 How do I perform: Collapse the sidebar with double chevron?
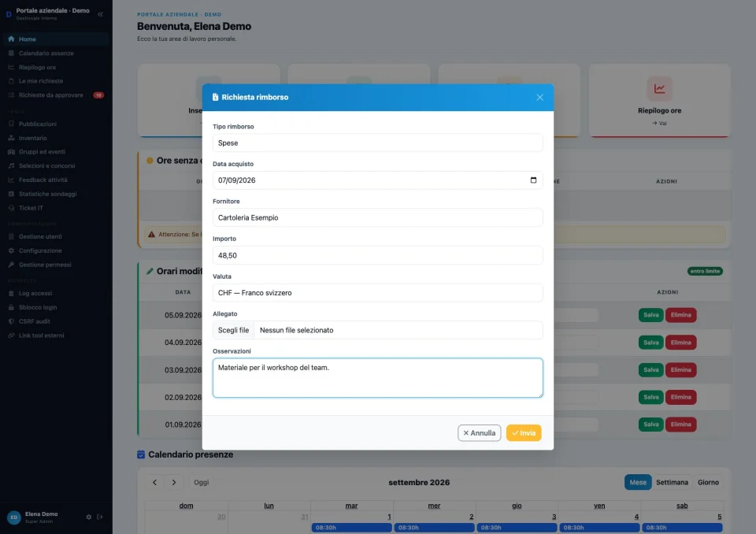click(x=100, y=14)
